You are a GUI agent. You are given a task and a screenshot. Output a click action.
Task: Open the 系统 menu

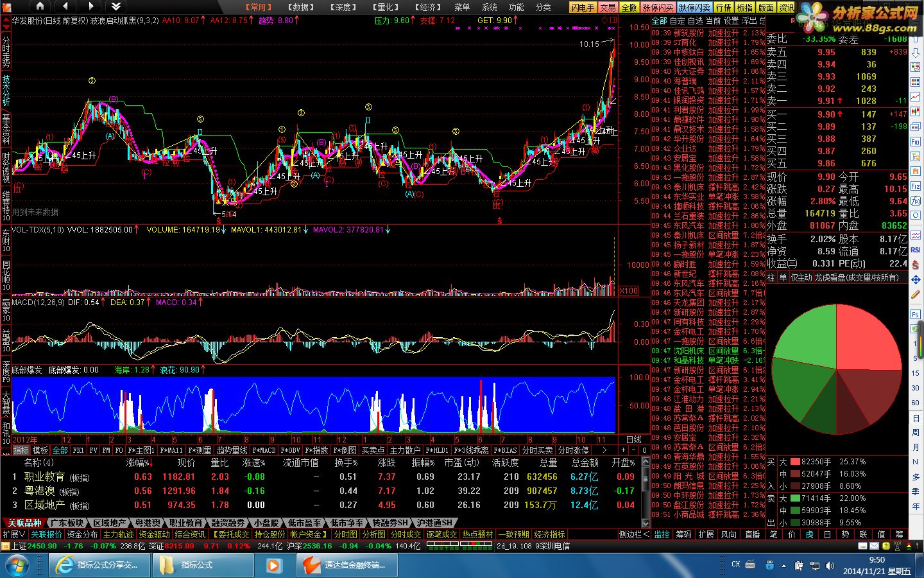point(490,7)
